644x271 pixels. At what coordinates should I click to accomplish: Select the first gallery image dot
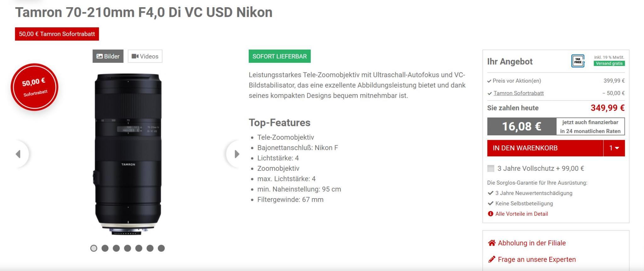[x=94, y=248]
